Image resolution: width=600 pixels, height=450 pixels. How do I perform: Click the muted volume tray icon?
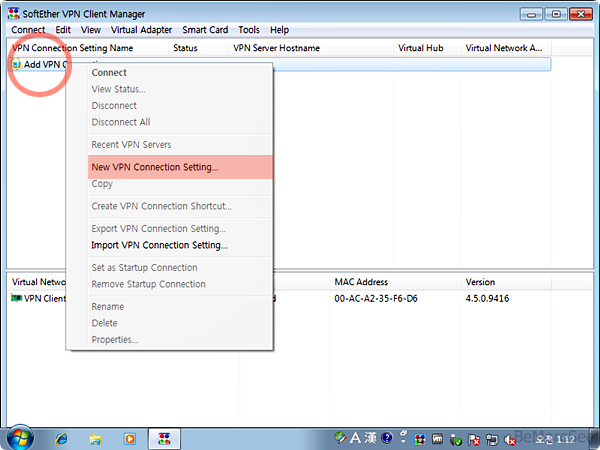click(x=510, y=440)
